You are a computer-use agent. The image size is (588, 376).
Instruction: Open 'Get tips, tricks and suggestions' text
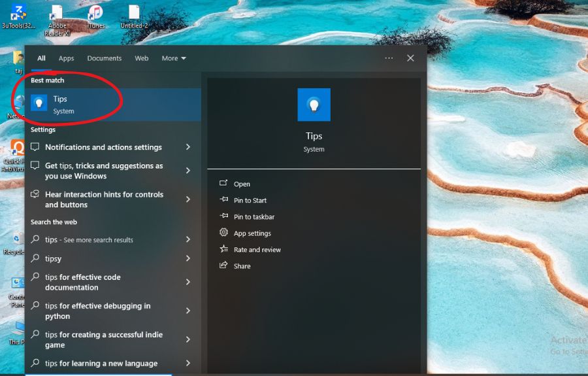tap(104, 171)
